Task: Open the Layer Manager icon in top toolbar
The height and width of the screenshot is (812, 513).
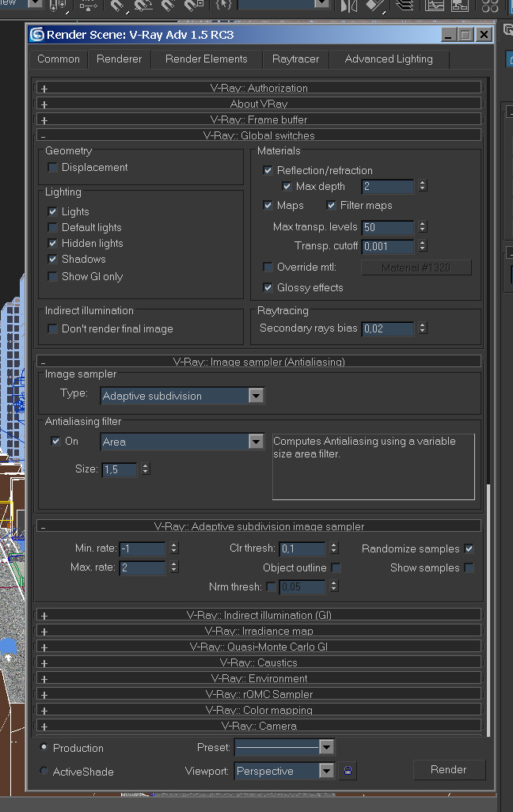Action: (x=405, y=6)
